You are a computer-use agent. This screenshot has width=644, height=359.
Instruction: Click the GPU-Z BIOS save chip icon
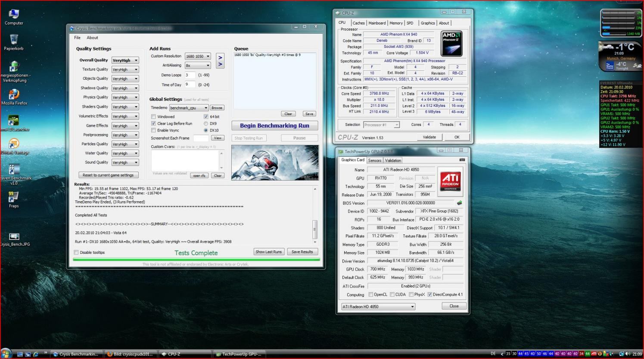pyautogui.click(x=459, y=203)
